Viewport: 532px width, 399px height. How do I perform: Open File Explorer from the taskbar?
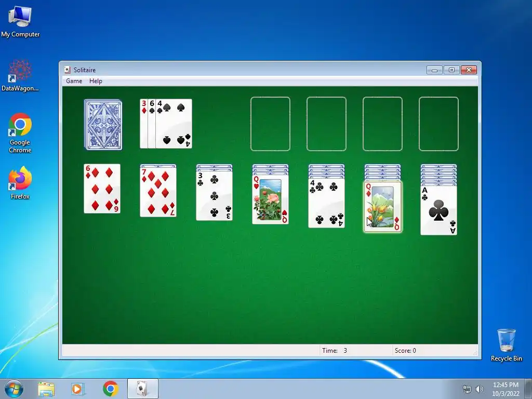tap(46, 389)
